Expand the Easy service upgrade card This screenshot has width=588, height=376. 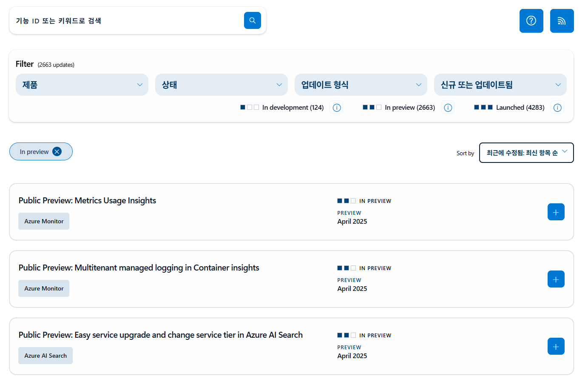pyautogui.click(x=556, y=346)
